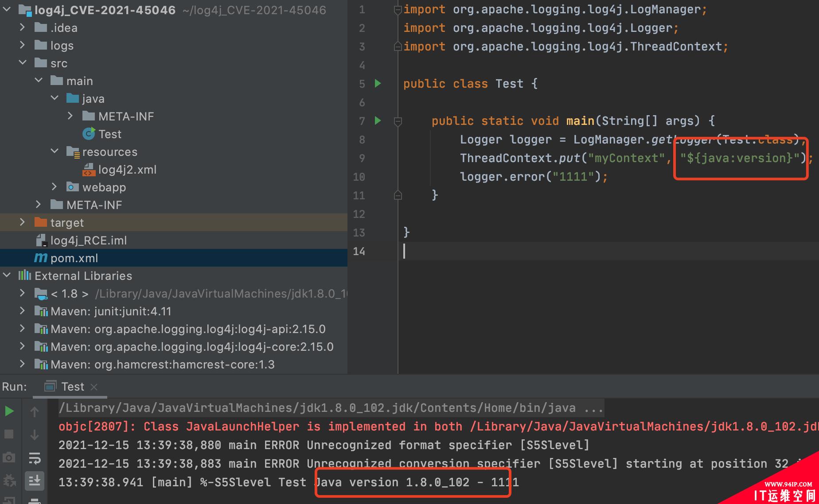Viewport: 819px width, 504px height.
Task: Fold the import block at line 1
Action: coord(398,9)
